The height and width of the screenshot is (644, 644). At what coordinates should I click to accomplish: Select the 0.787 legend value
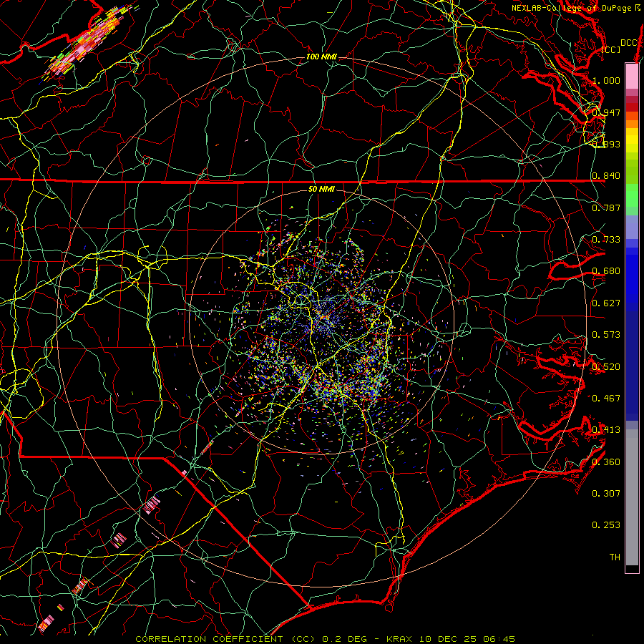606,208
